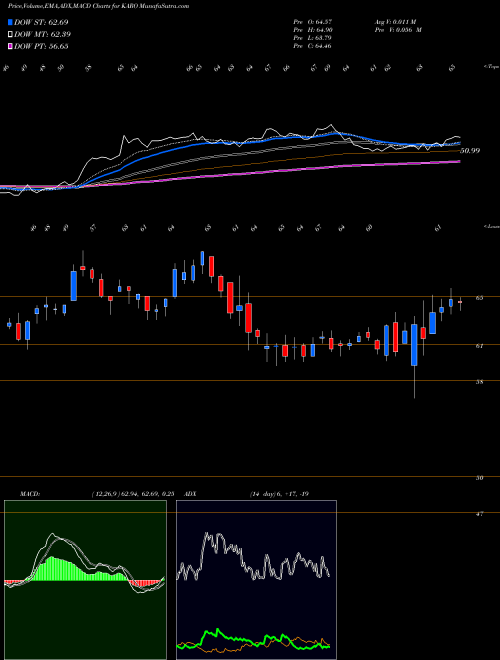Click the MACD values '(12,26,9) 62.94, 62.69, 0.25'
The height and width of the screenshot is (660, 500).
tap(133, 494)
